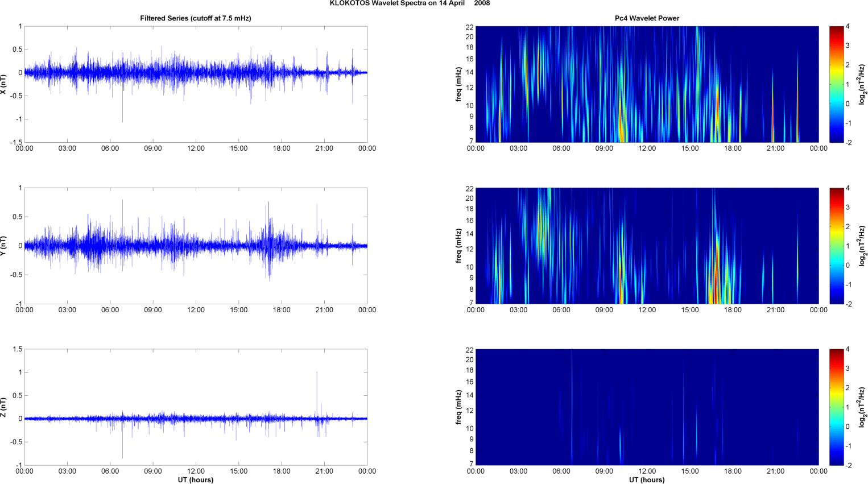Click the "freq (mHz)" label of the top spectrogram
The height and width of the screenshot is (484, 868).
[458, 84]
